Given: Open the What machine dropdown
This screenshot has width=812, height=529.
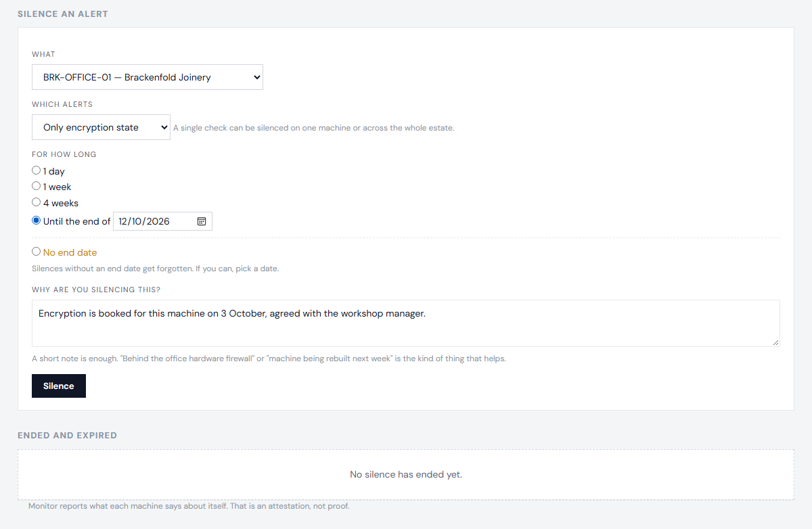Looking at the screenshot, I should pyautogui.click(x=148, y=77).
